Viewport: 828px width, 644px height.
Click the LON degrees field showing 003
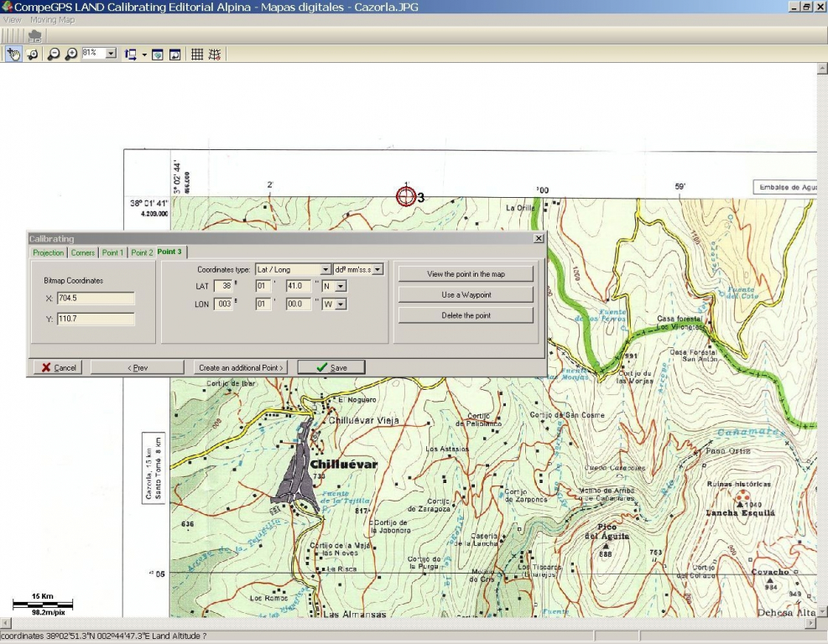point(223,304)
